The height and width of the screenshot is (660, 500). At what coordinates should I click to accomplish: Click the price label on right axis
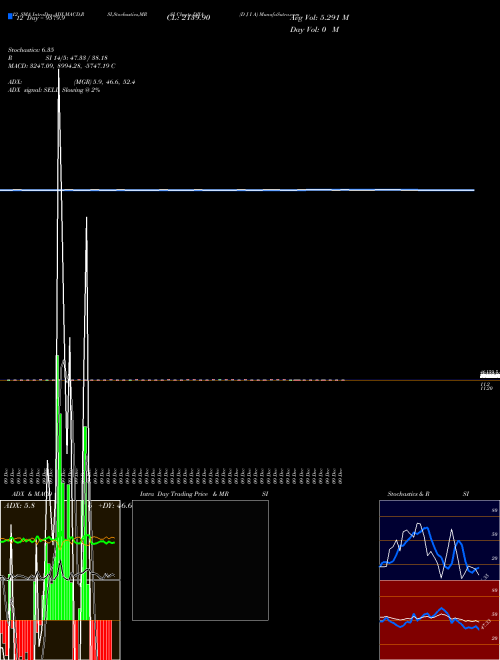coord(489,374)
